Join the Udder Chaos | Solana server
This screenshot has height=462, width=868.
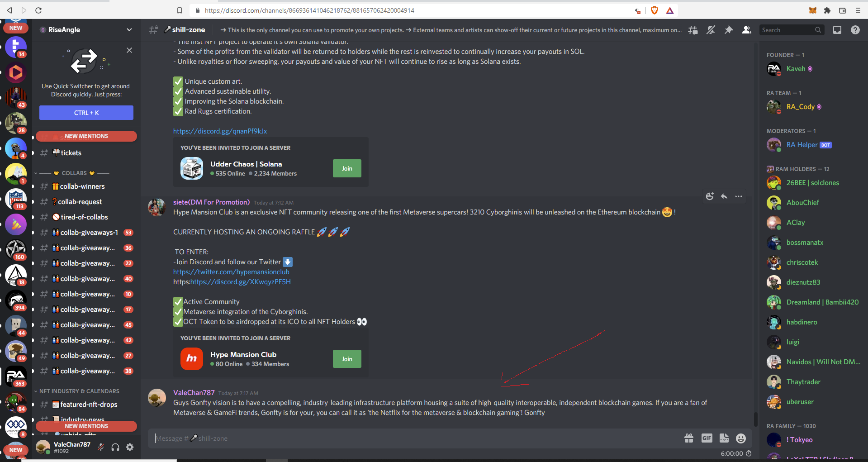347,168
